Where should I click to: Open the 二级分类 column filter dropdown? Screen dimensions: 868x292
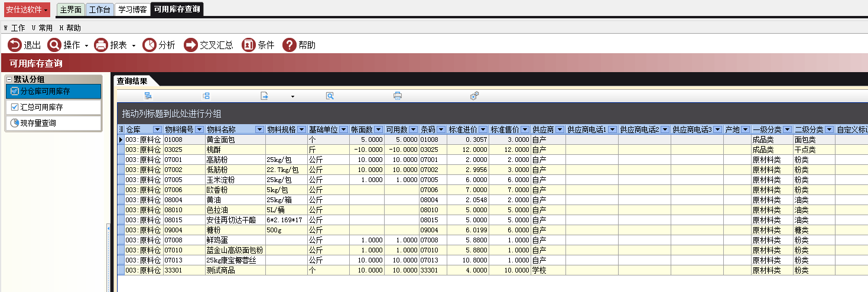pos(829,129)
